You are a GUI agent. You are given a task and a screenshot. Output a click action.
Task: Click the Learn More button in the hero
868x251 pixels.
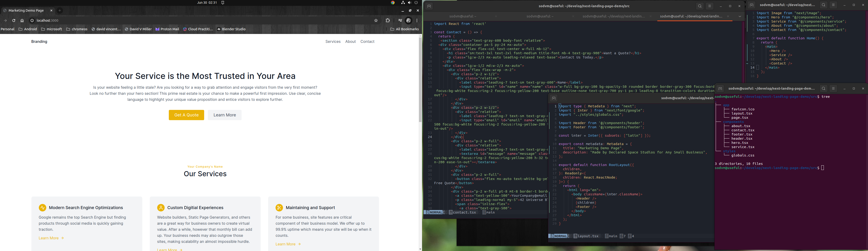[225, 115]
